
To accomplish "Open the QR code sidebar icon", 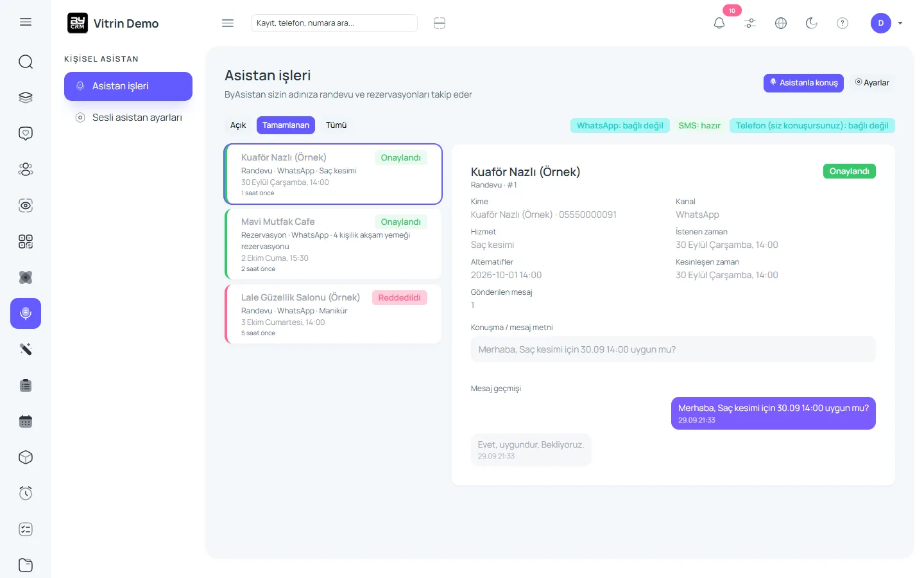I will click(x=26, y=241).
